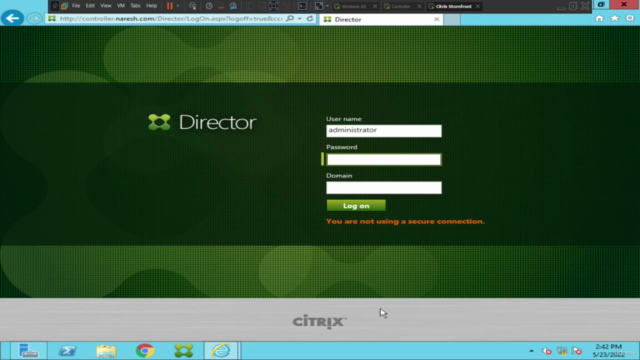Close the Citrix Storefront VM tab
Viewport: 640px width, 360px height.
[478, 6]
